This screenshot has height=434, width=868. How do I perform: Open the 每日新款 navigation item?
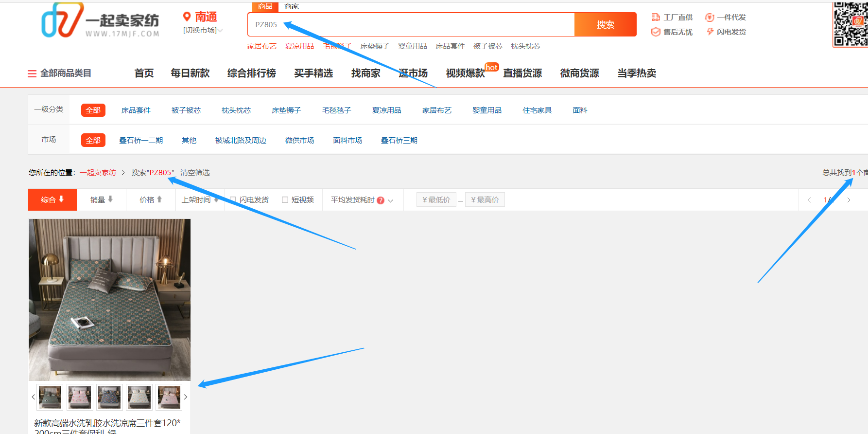(x=190, y=73)
